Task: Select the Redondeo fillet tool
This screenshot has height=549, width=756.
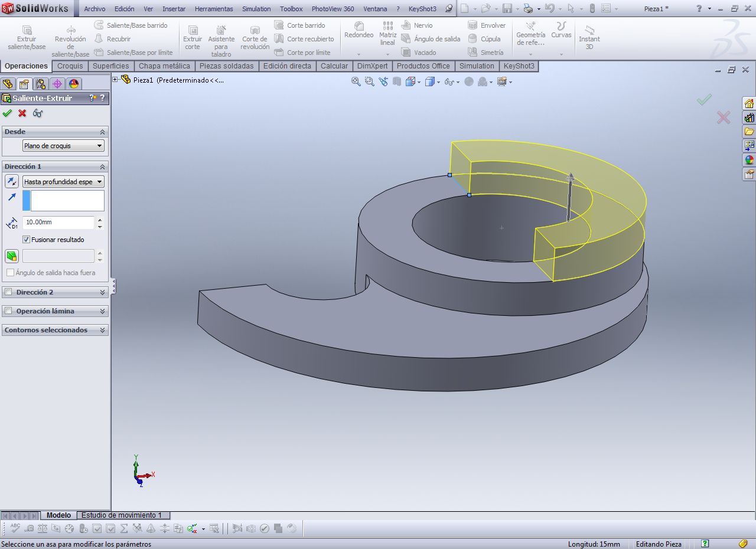Action: coord(359,31)
